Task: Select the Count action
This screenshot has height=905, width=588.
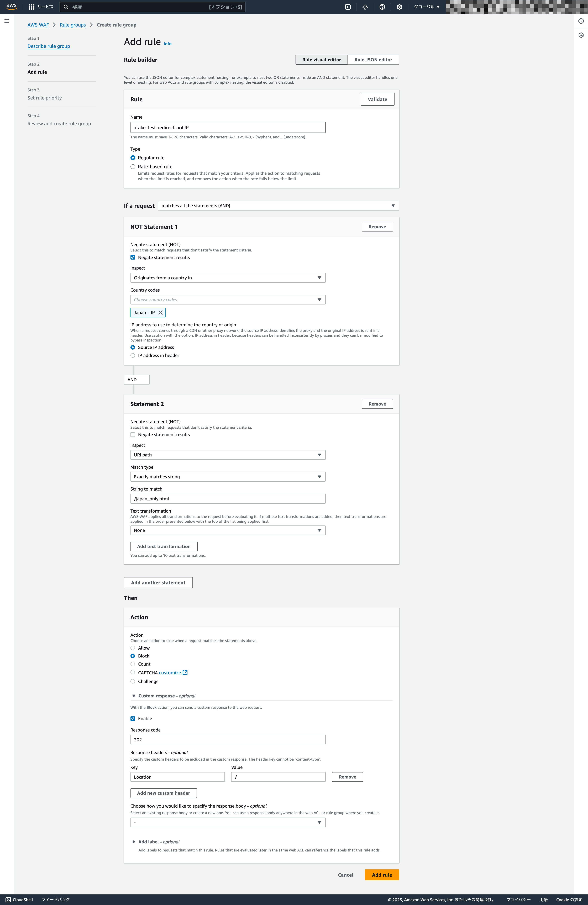Action: coord(133,664)
